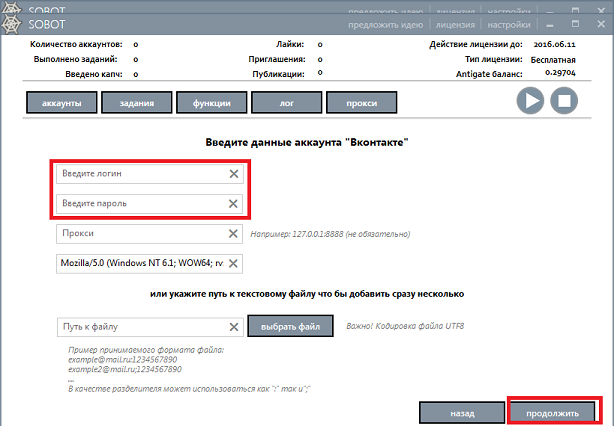Open the прокси tab

tap(361, 102)
